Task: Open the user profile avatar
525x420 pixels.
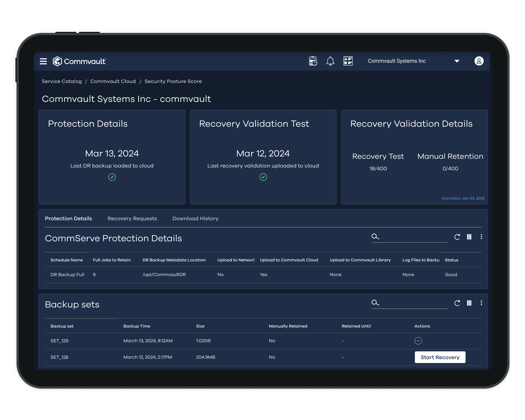Action: pos(479,61)
